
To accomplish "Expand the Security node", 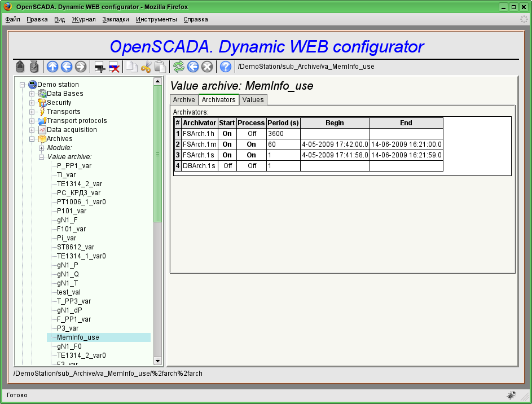I will click(x=32, y=103).
